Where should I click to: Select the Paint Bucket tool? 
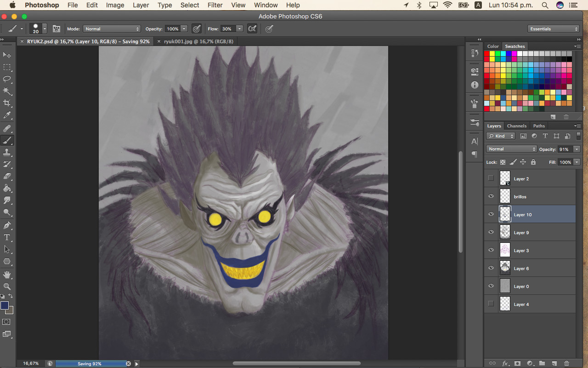[7, 188]
